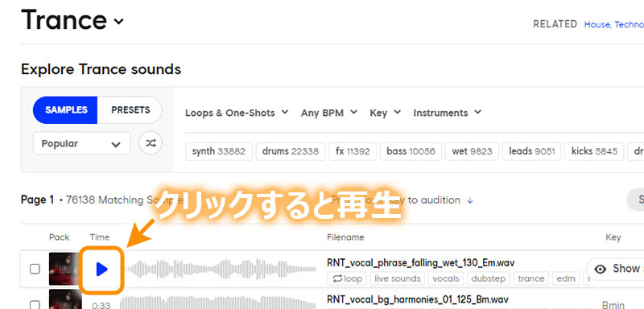Tick checkbox for RNT_vocal_phrase_falling_wet_130_Em.wav
Image resolution: width=644 pixels, height=309 pixels.
[x=35, y=270]
